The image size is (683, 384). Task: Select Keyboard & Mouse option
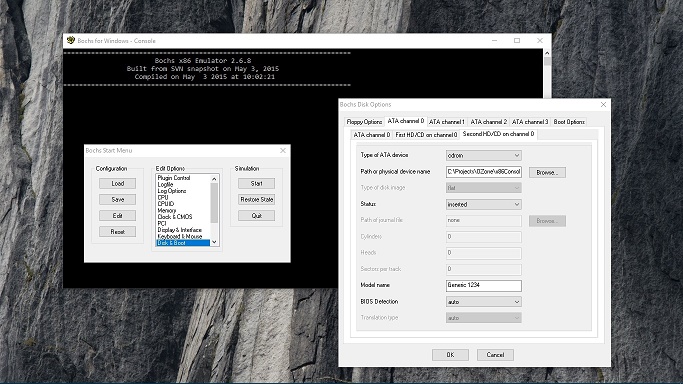point(183,236)
